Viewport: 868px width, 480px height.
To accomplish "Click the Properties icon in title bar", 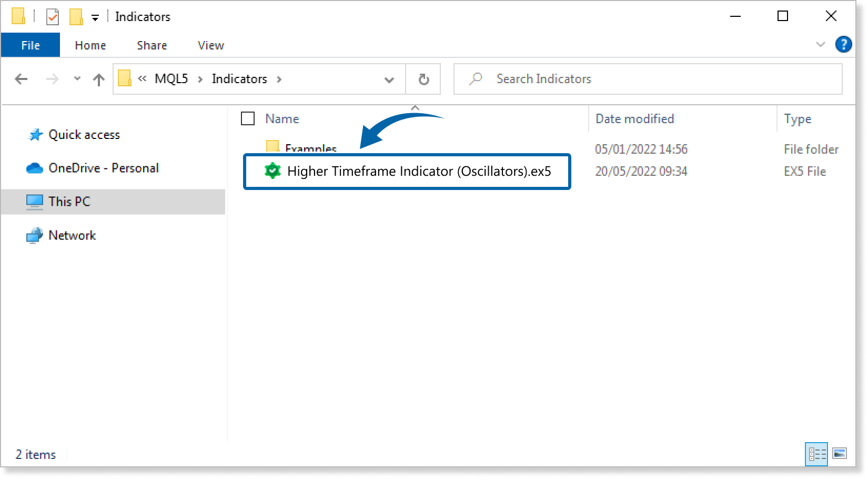I will [53, 17].
